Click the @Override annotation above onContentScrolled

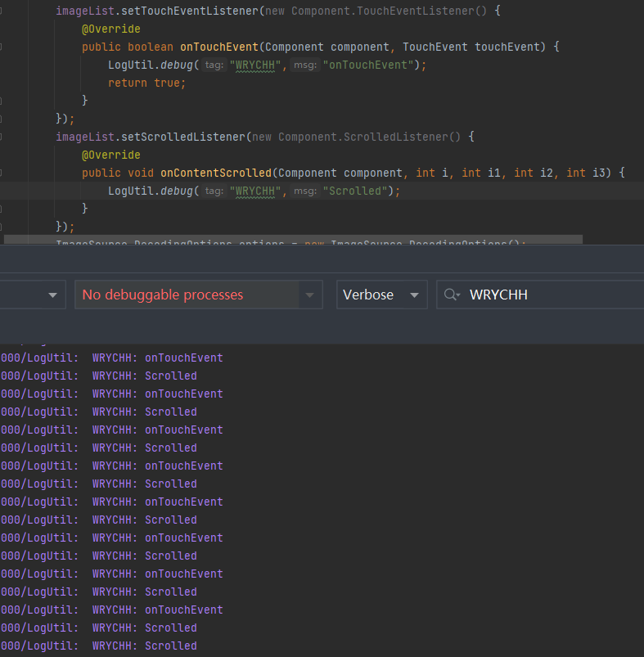(111, 155)
